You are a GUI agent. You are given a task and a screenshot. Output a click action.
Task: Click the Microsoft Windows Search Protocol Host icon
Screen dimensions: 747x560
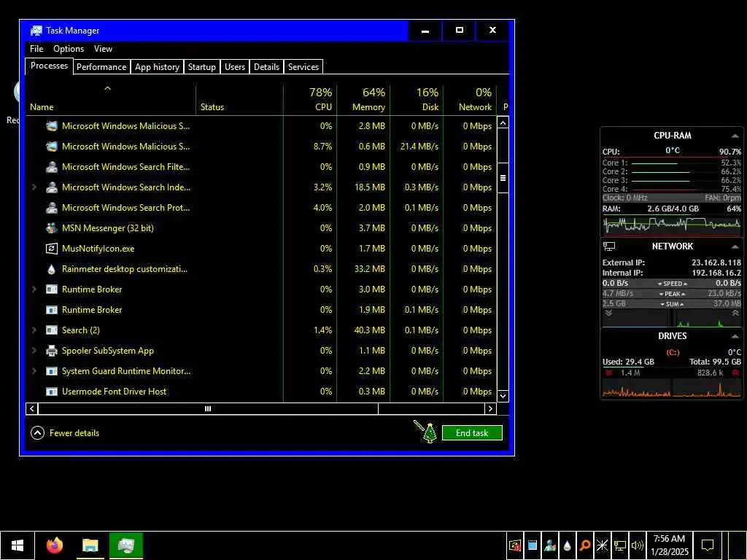pos(52,208)
